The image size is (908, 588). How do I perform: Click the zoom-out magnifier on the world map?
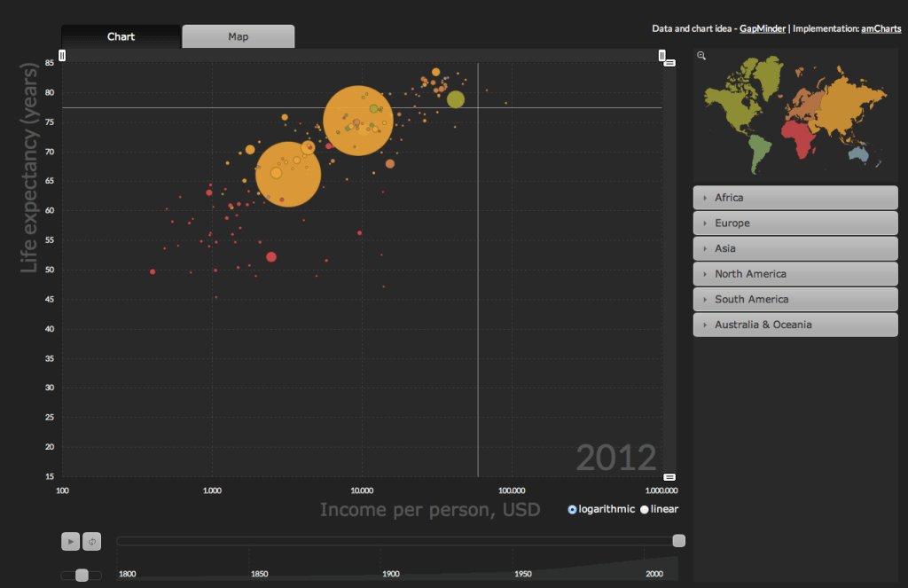point(701,56)
